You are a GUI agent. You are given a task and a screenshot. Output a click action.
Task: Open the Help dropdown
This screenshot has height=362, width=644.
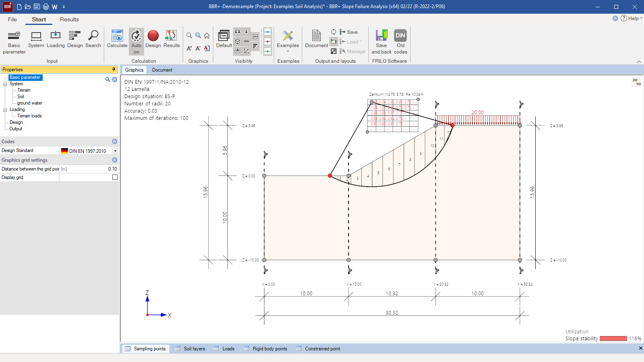(x=632, y=18)
